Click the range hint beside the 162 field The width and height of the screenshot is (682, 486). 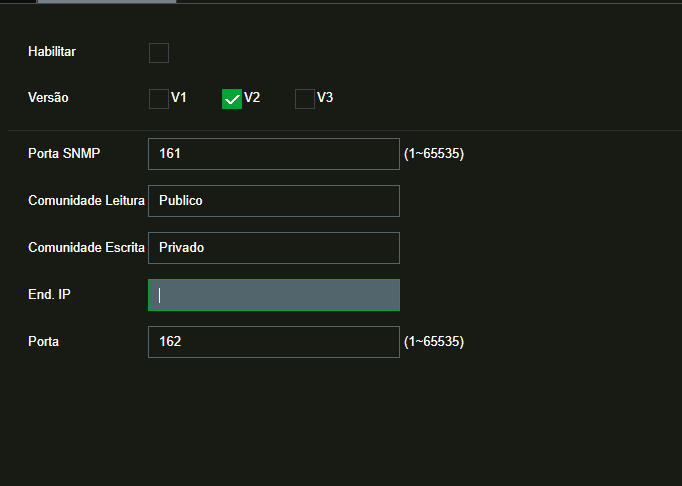434,342
